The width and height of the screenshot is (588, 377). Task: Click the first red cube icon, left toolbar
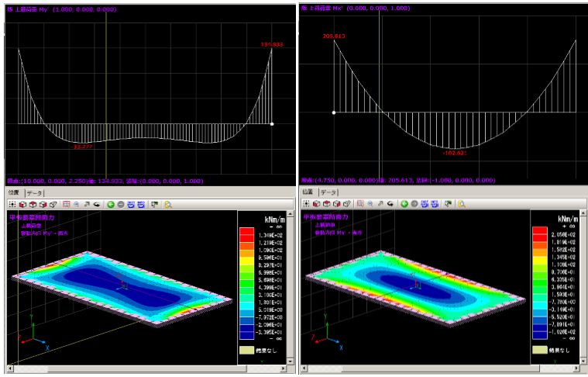tap(24, 204)
